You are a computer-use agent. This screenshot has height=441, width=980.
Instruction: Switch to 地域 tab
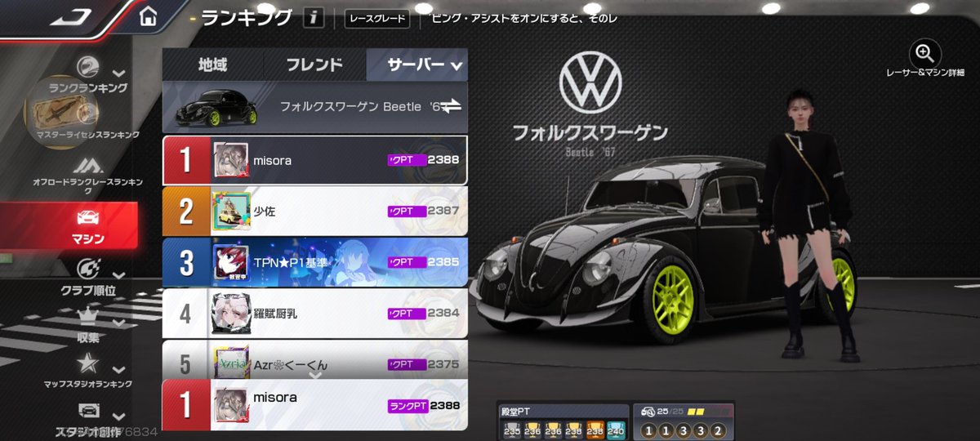click(212, 65)
